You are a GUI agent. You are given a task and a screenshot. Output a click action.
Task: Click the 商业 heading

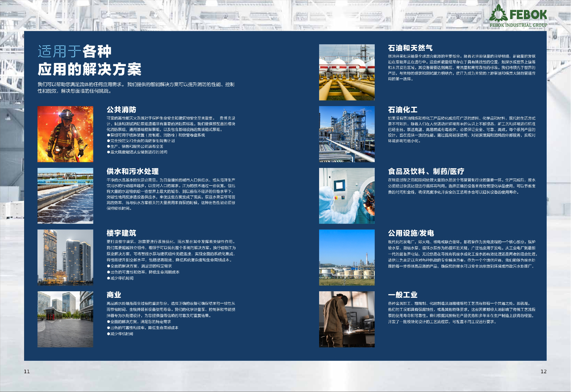pos(114,295)
